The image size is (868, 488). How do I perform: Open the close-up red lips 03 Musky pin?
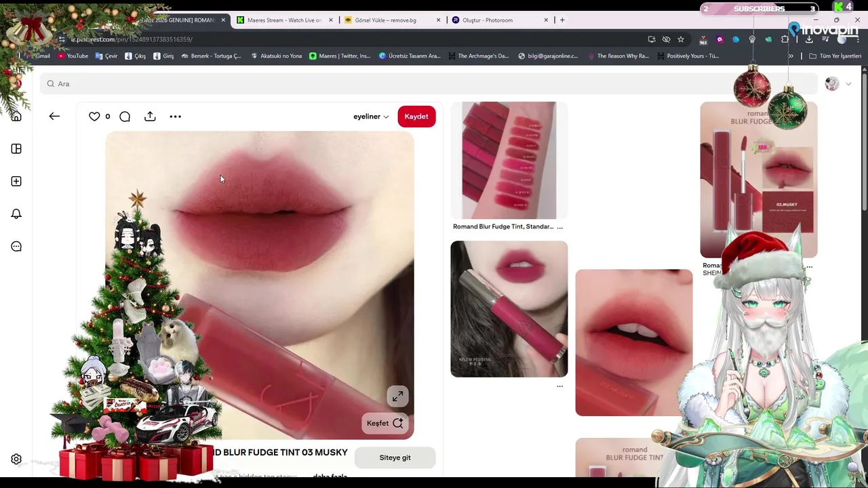634,343
